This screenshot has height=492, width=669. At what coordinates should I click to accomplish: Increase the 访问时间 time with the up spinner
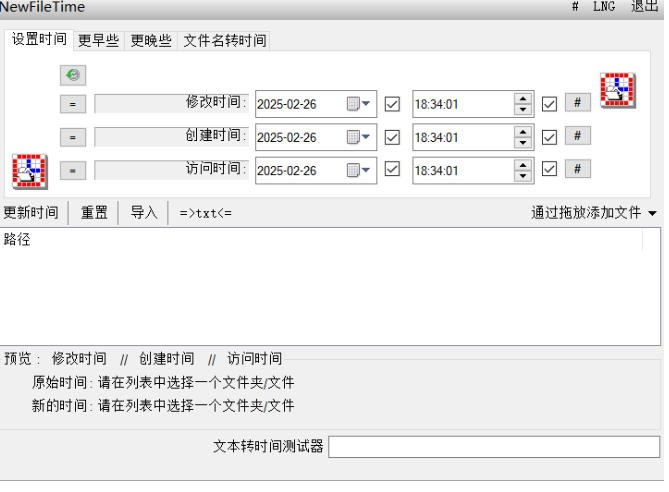tap(523, 165)
